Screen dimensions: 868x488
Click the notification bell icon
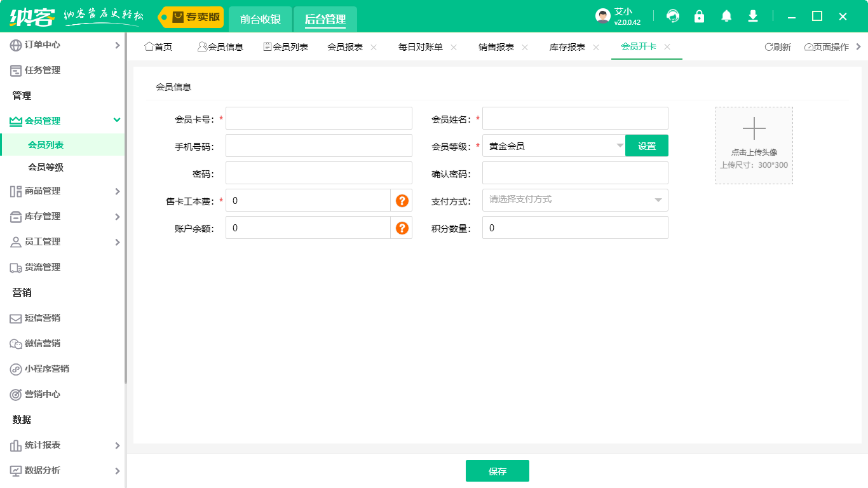coord(726,16)
